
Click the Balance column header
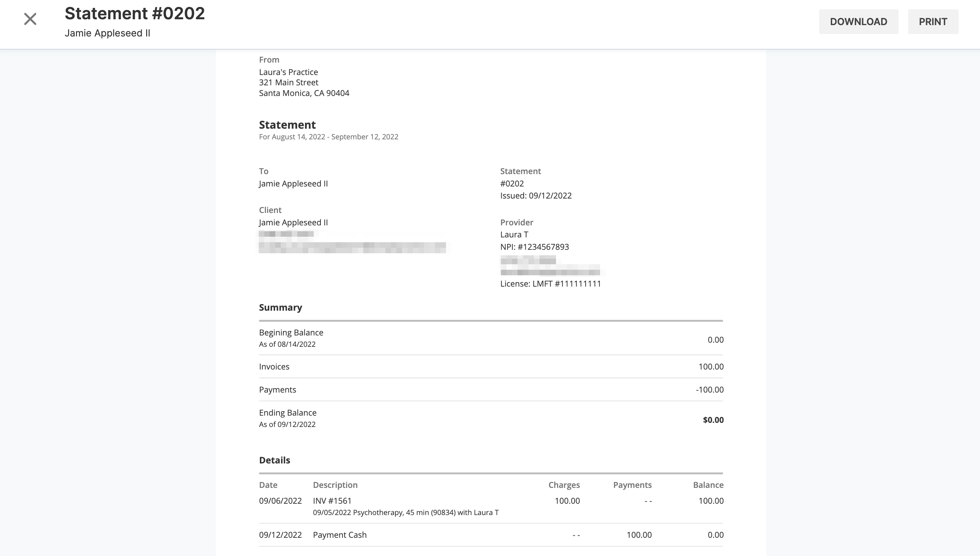click(x=708, y=485)
